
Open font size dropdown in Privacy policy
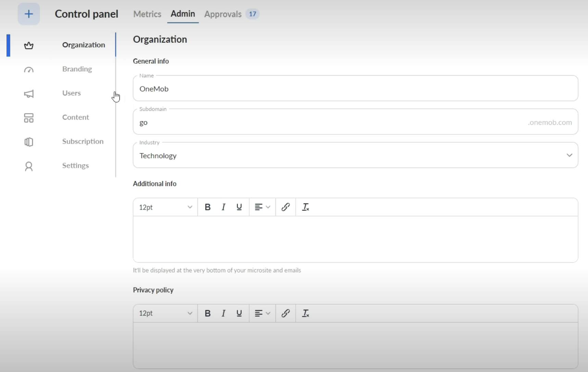click(166, 313)
